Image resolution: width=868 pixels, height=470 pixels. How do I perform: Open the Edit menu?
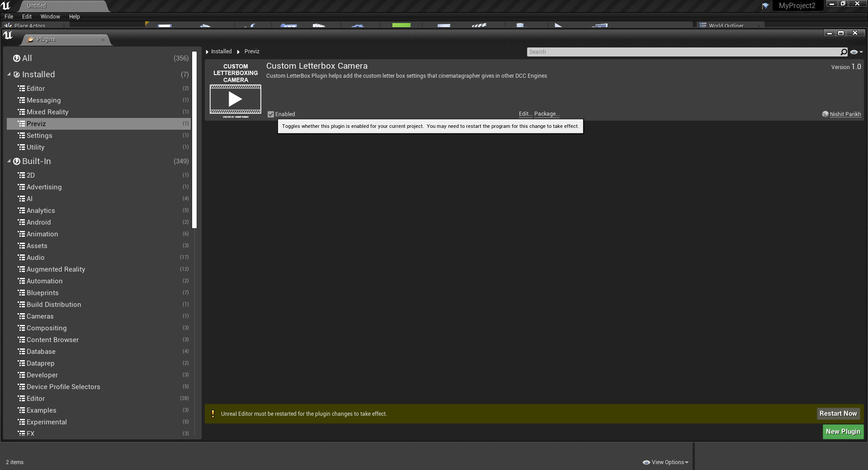pyautogui.click(x=27, y=17)
